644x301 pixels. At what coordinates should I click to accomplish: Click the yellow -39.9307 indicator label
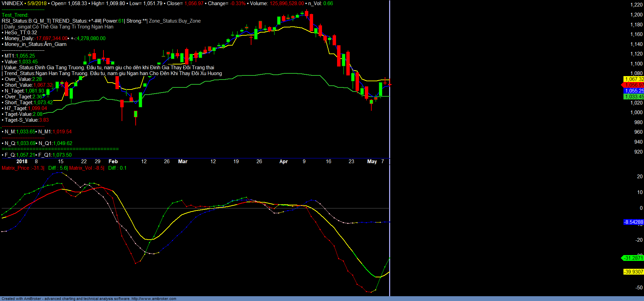pos(633,272)
